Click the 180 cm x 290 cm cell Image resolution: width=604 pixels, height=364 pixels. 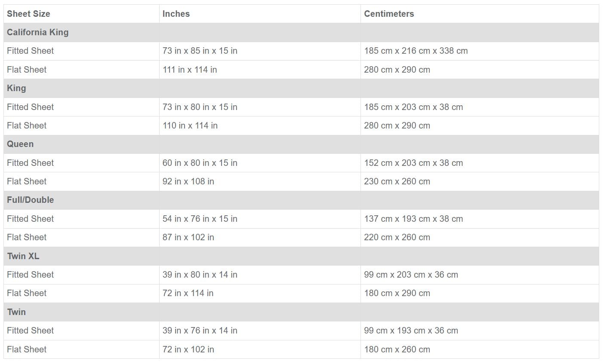click(x=397, y=293)
